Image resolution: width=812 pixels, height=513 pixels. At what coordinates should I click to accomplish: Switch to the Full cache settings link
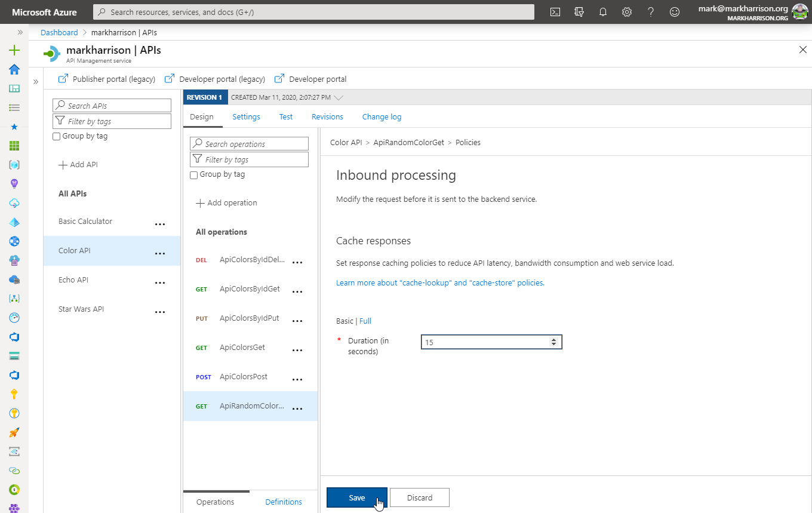pos(365,321)
